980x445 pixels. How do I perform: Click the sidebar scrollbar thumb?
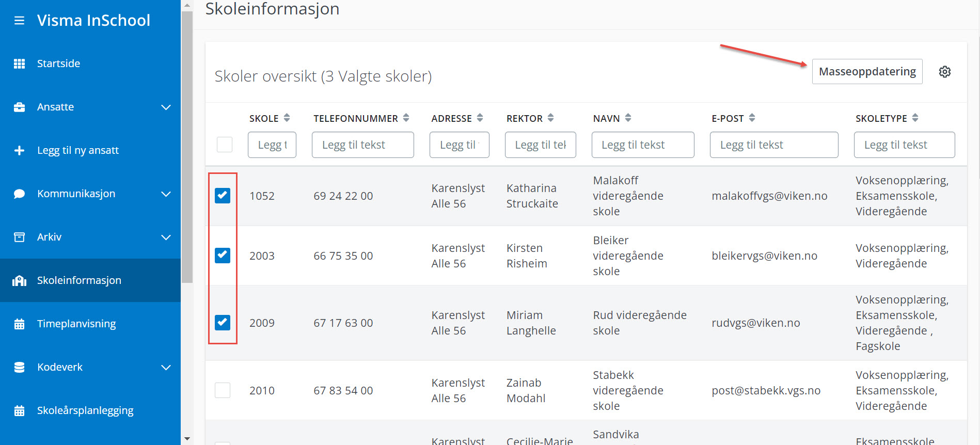[187, 147]
